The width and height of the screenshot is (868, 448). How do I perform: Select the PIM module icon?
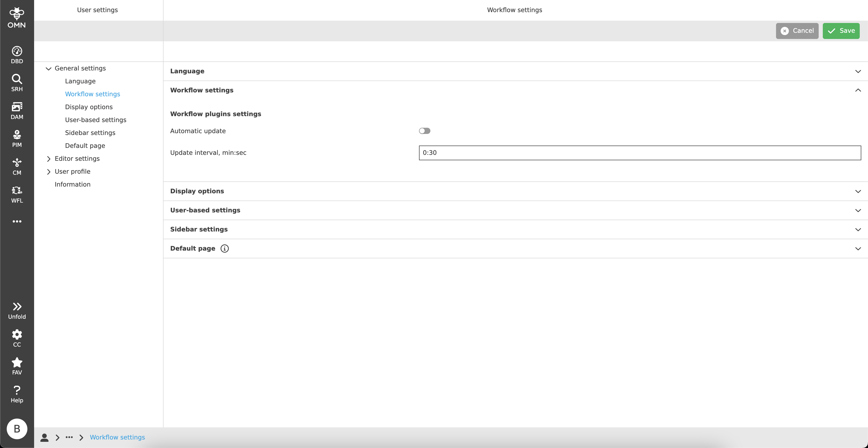point(17,138)
